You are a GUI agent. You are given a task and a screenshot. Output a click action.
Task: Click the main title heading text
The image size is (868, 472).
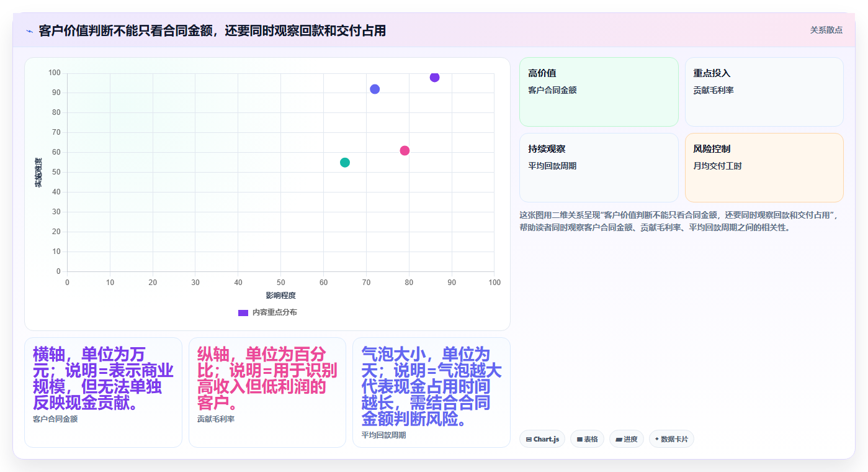(x=212, y=30)
